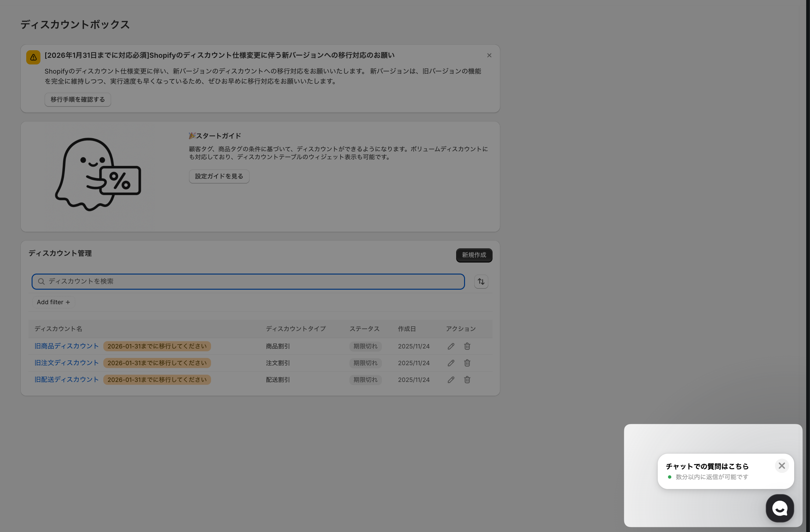Click 設定ガイドを見る button
The height and width of the screenshot is (532, 810).
219,176
